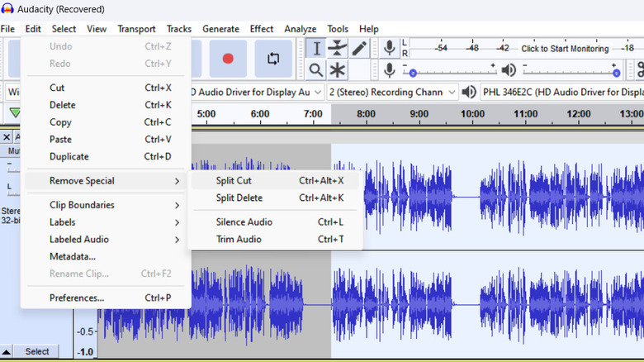Open the Edit menu
644x362 pixels.
[33, 29]
